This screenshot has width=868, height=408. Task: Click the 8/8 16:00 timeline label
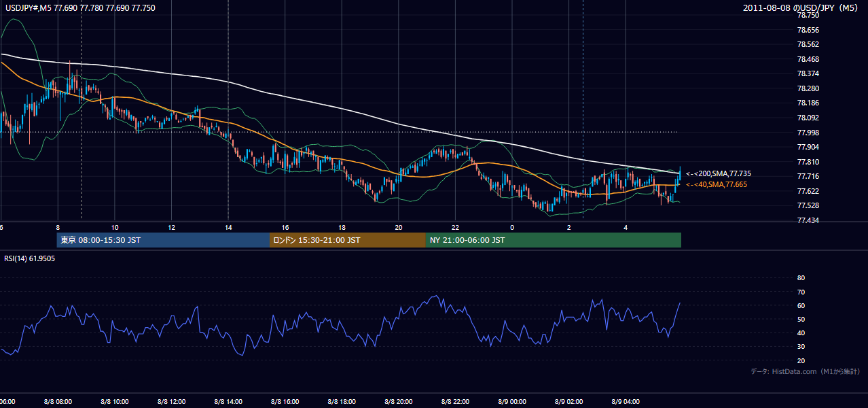click(285, 401)
